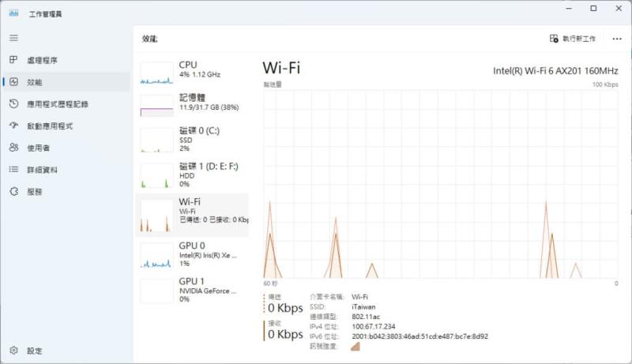Viewport: 632px width, 364px height.
Task: Click the 磁碟 1 (D: E: F:) title text
Action: [x=209, y=166]
